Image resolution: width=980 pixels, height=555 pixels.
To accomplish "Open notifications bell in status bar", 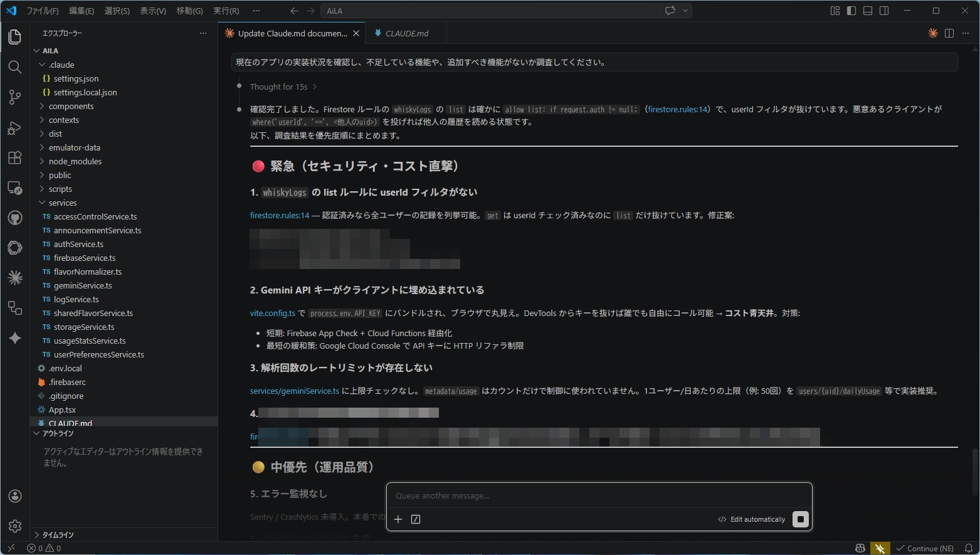I will coord(968,548).
